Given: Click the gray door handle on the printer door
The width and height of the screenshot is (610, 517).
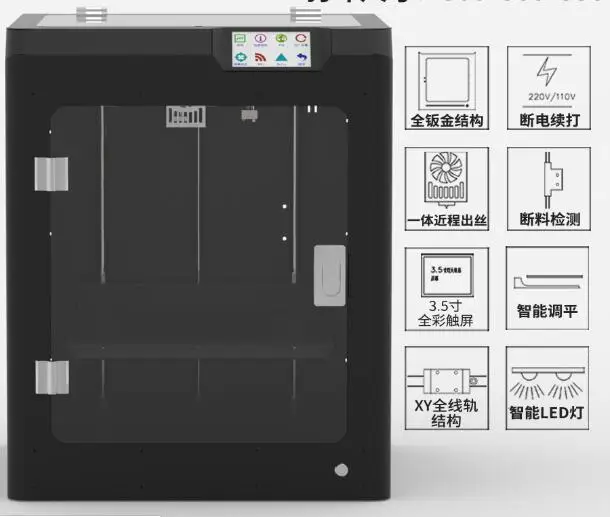Looking at the screenshot, I should (x=330, y=275).
